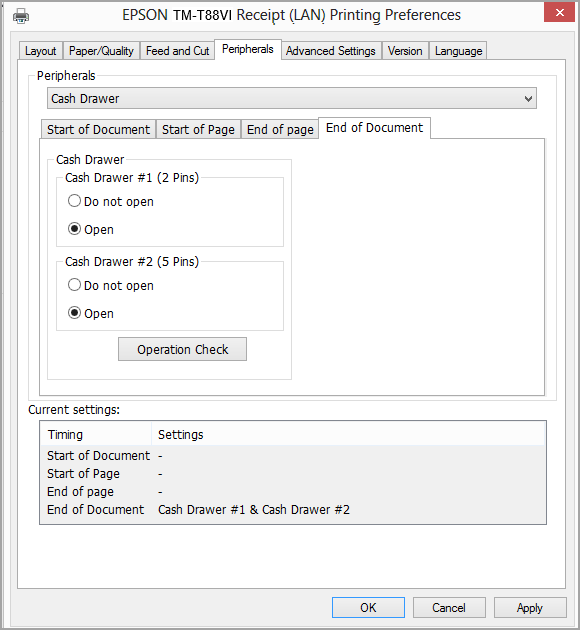Image resolution: width=580 pixels, height=630 pixels.
Task: Open the Language tab
Action: tap(458, 51)
